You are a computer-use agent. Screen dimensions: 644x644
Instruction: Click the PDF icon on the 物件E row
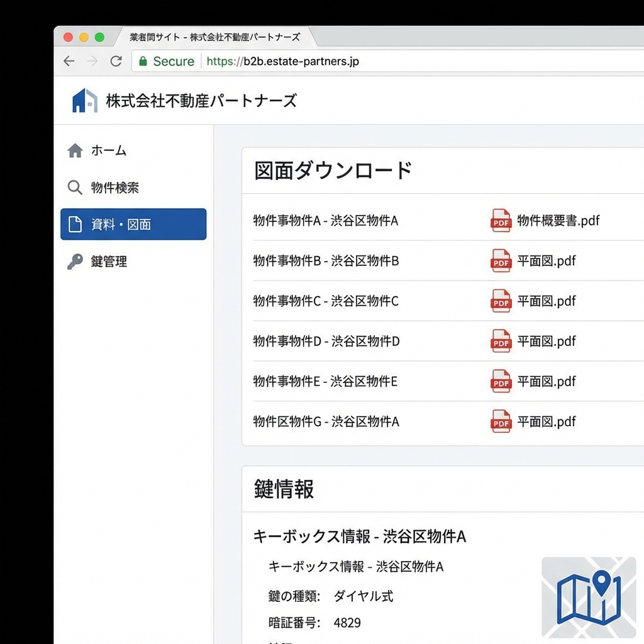[x=500, y=382]
